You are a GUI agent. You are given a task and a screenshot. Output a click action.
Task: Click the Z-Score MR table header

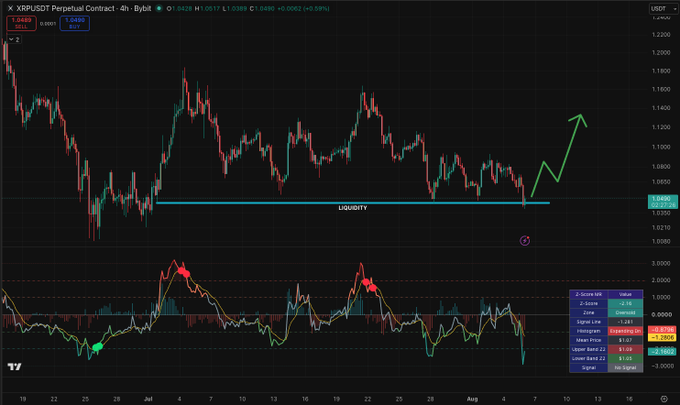point(588,294)
